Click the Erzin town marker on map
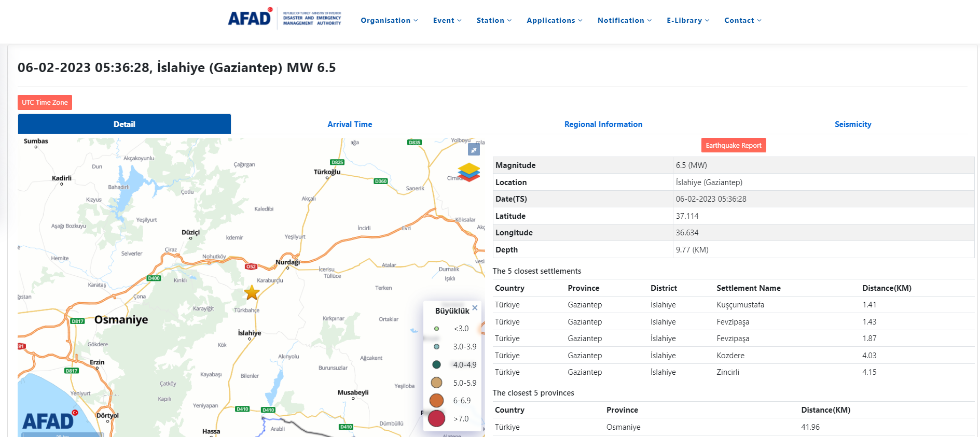This screenshot has height=437, width=980. [x=97, y=368]
